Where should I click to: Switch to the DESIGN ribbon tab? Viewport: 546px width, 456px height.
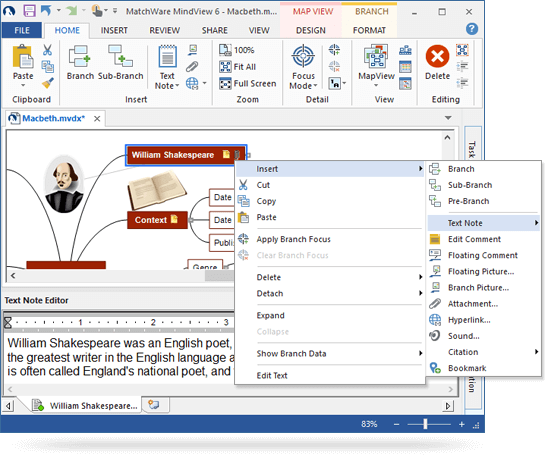(x=311, y=30)
